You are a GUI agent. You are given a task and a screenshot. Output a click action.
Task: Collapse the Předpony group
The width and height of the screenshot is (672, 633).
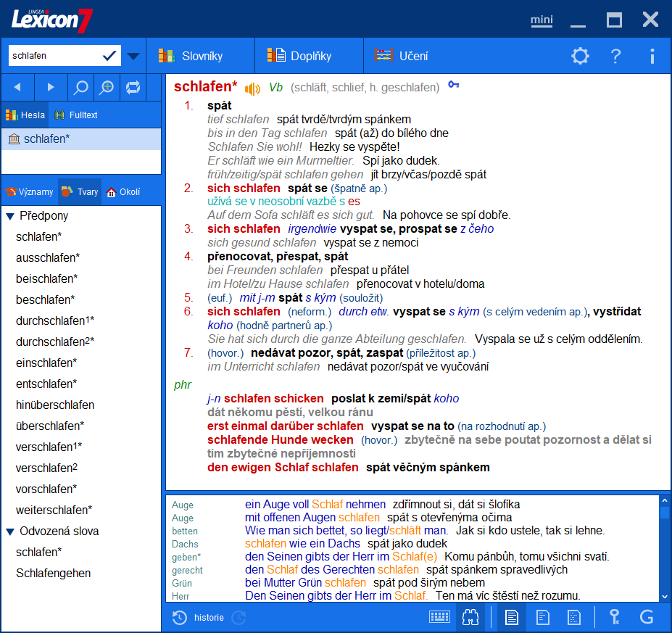[10, 216]
